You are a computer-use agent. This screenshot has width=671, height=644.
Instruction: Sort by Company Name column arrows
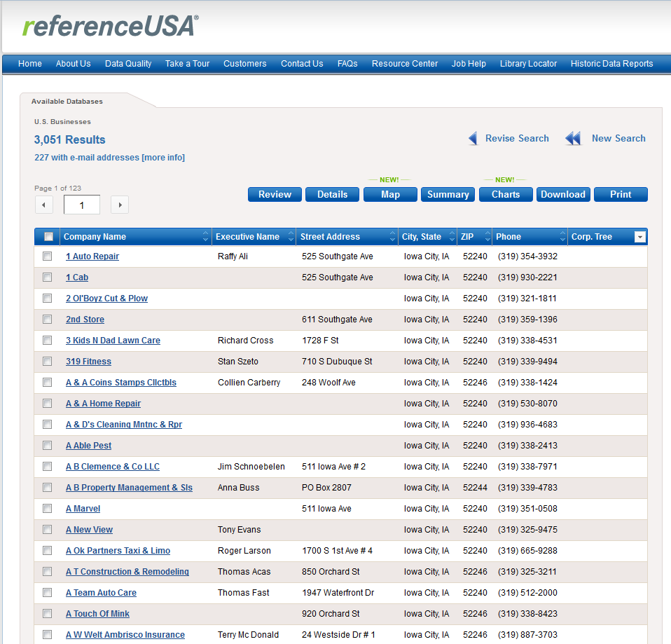[205, 237]
